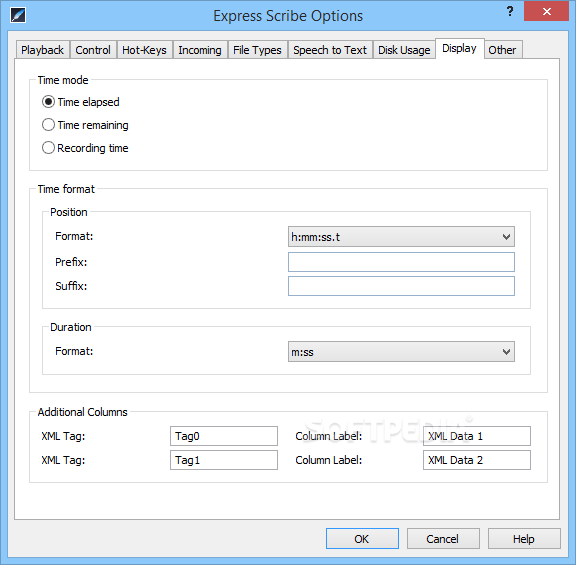This screenshot has height=565, width=576.
Task: Open the Position Format dropdown
Action: [401, 237]
